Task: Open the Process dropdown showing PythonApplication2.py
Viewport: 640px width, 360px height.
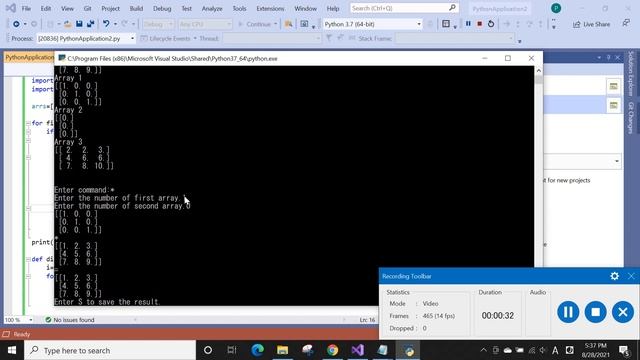Action: point(132,38)
